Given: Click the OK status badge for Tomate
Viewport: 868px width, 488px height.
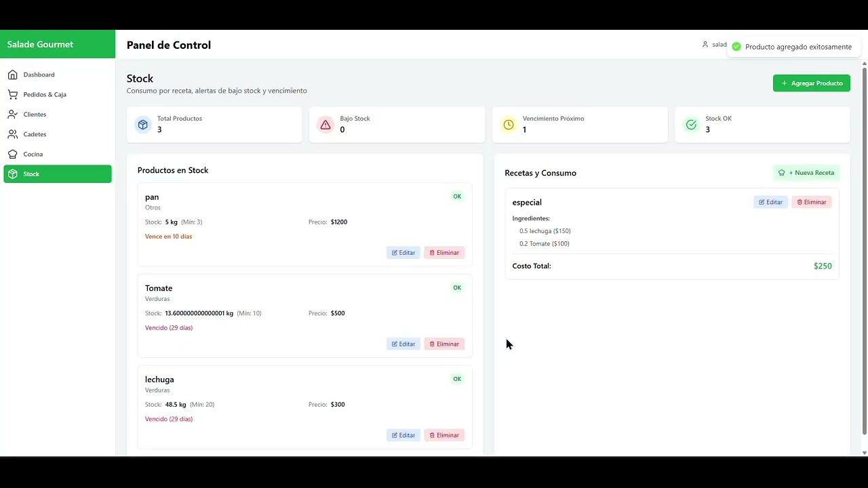Looking at the screenshot, I should [457, 288].
